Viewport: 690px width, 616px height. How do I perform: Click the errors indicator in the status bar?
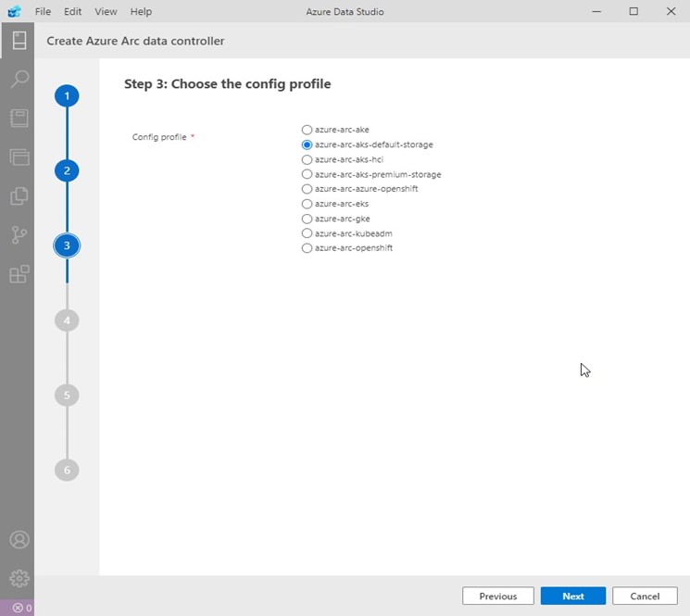pos(22,608)
